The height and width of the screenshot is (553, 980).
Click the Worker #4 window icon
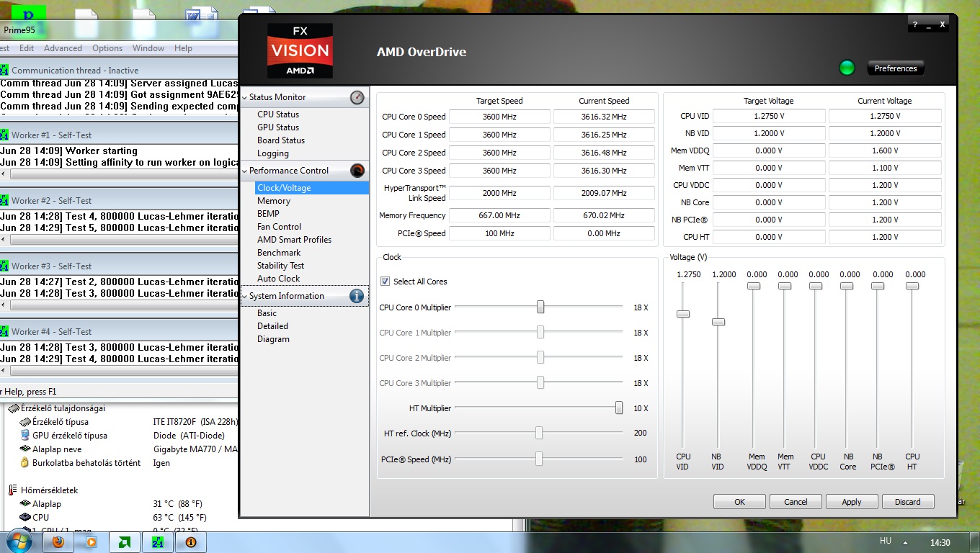coord(4,331)
